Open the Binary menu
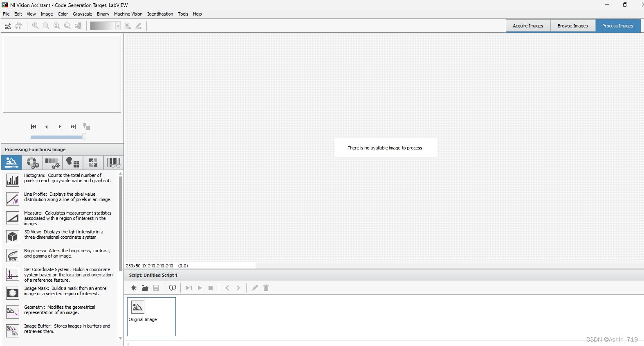 click(x=103, y=14)
